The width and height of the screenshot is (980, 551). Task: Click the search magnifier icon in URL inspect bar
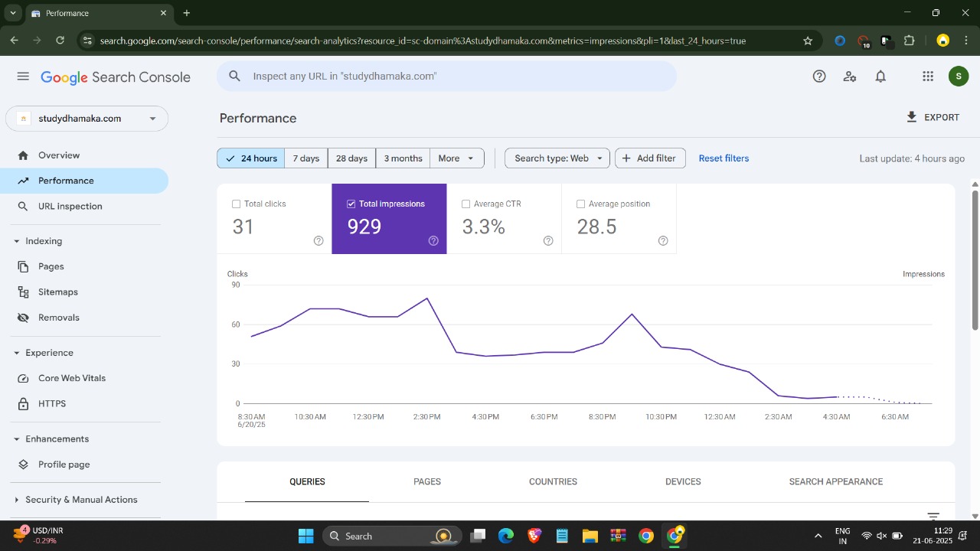pyautogui.click(x=235, y=77)
